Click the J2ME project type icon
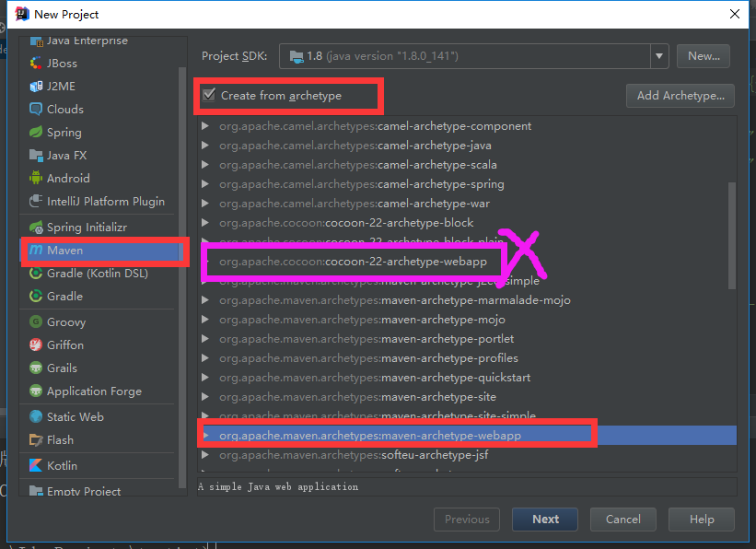Image resolution: width=756 pixels, height=549 pixels. (x=36, y=87)
